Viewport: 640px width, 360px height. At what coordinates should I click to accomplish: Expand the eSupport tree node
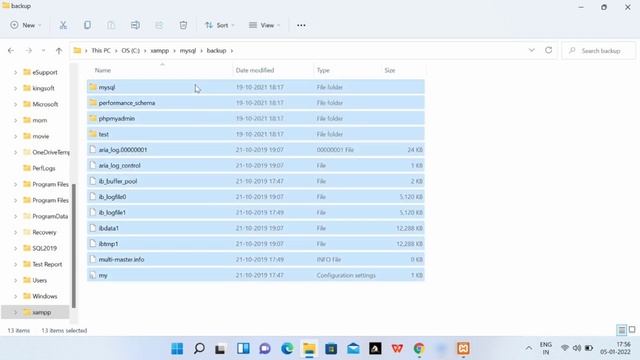16,72
